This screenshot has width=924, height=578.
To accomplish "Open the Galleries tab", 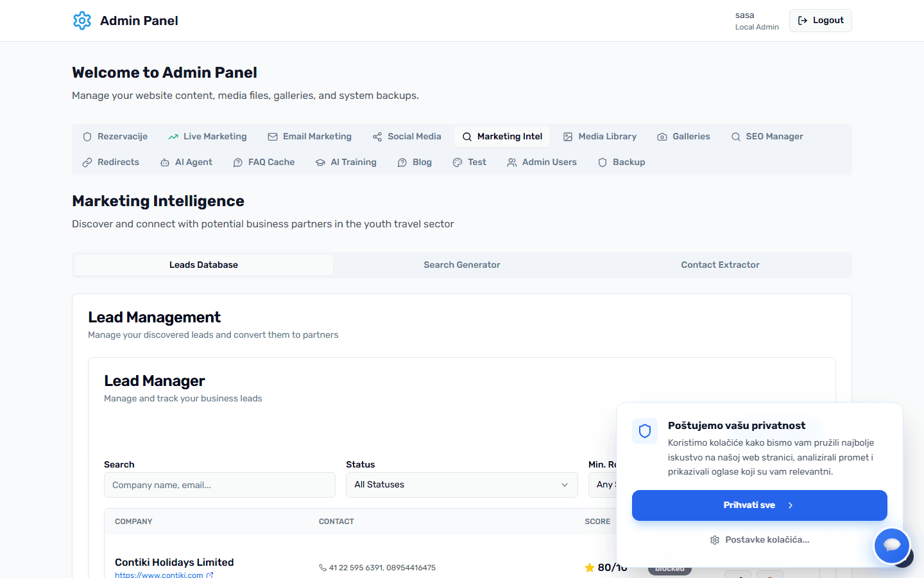I will click(684, 137).
